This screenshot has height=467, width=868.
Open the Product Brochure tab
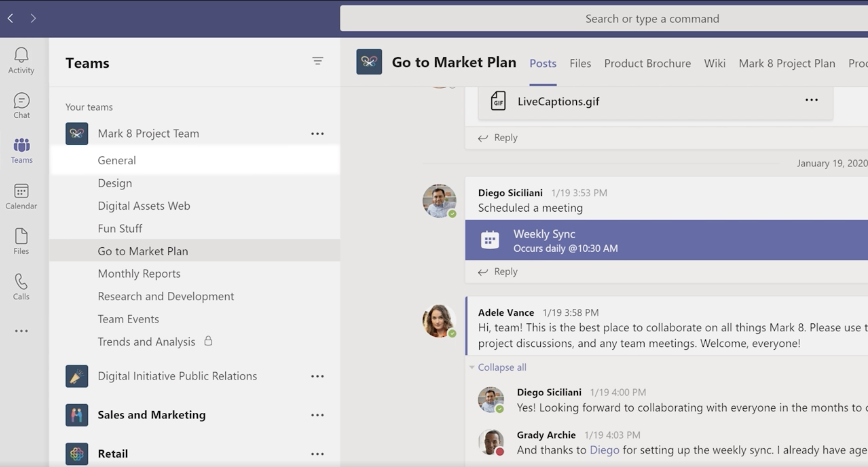click(647, 63)
